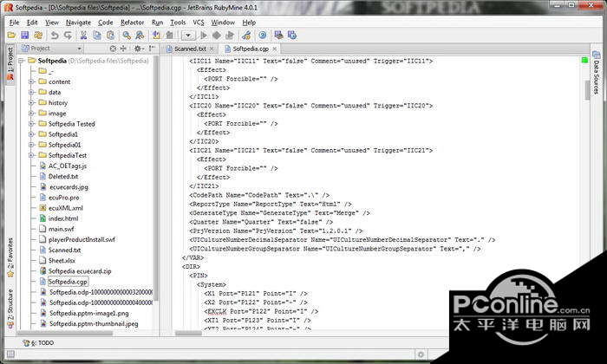
Task: Click the Cut scissors icon
Action: click(83, 36)
